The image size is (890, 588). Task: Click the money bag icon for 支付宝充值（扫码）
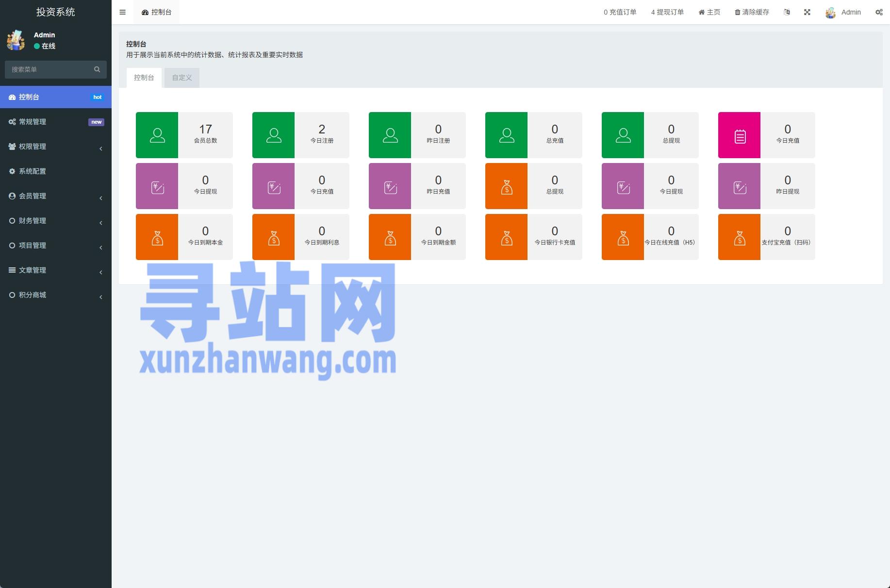739,237
